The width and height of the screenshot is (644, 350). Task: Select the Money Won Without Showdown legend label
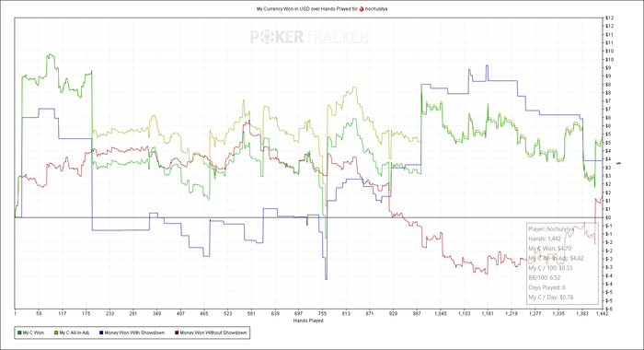[x=213, y=332]
